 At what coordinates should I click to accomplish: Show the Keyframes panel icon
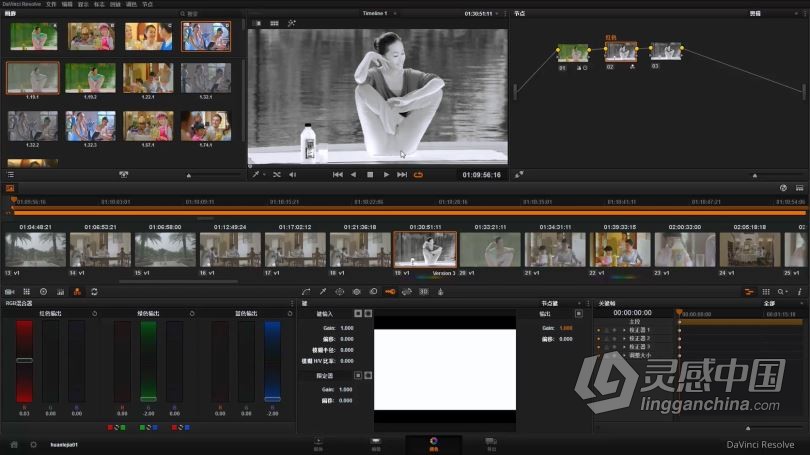(749, 292)
